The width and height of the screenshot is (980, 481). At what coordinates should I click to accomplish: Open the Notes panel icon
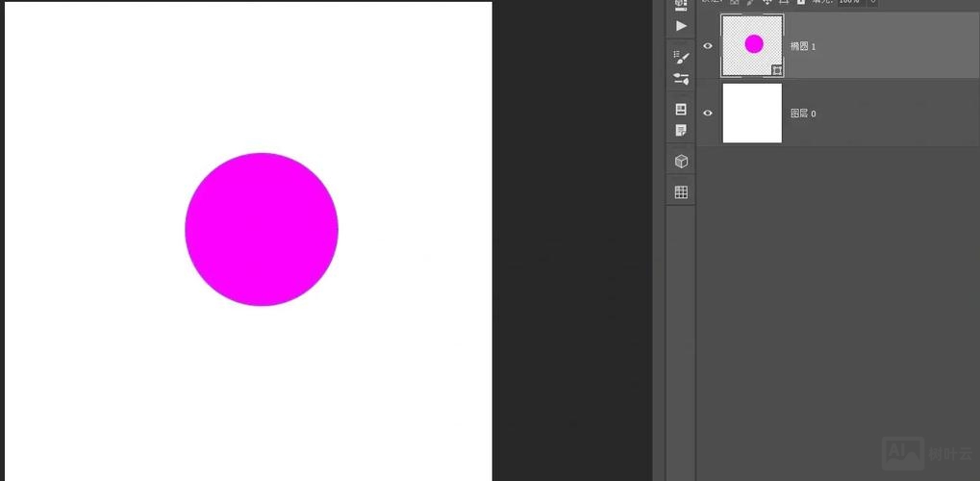point(681,130)
